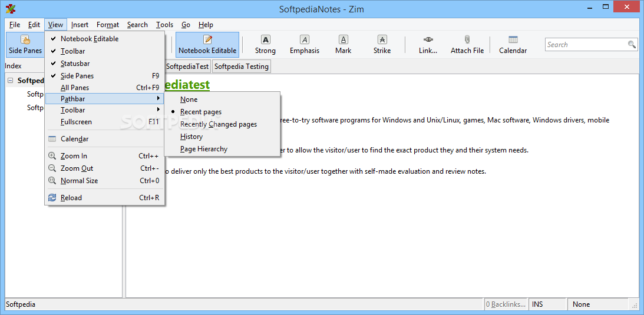This screenshot has width=644, height=315.
Task: Select Page Hierarchy pathbar option
Action: [222, 149]
